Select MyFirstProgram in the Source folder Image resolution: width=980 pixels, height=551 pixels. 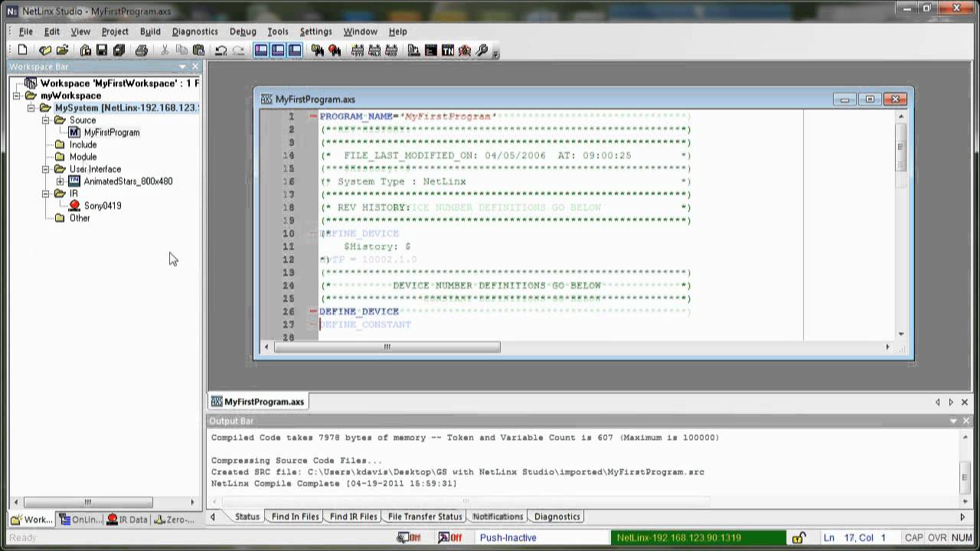(112, 132)
